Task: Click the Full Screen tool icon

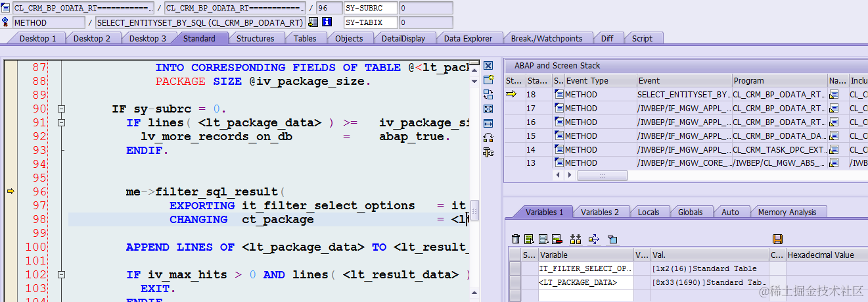Action: [488, 109]
